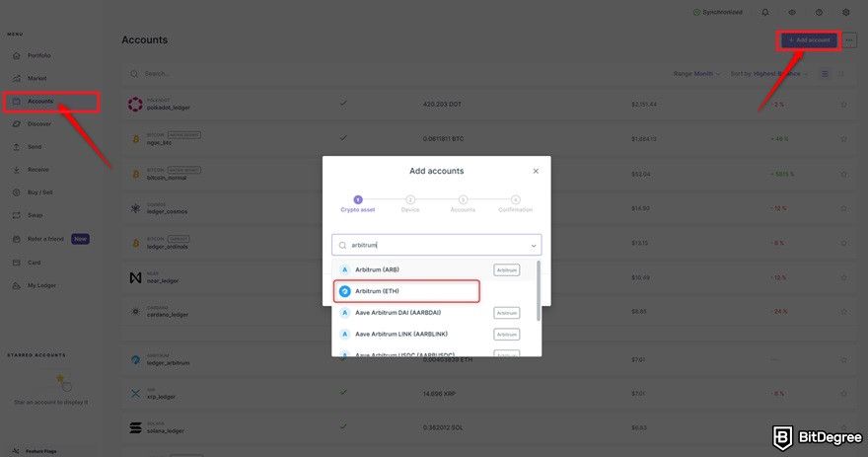Click the Add account button
This screenshot has height=457, width=868.
[x=809, y=40]
